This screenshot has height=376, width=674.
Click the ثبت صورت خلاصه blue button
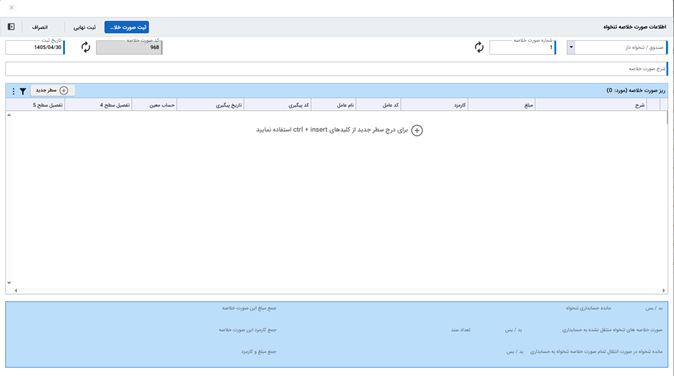[x=127, y=27]
